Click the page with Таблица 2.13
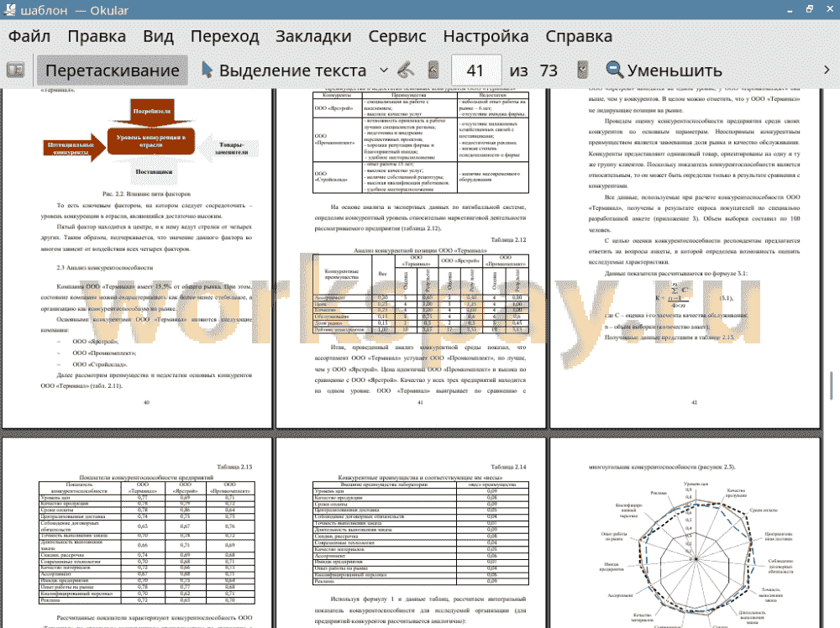This screenshot has width=840, height=628. click(x=137, y=533)
